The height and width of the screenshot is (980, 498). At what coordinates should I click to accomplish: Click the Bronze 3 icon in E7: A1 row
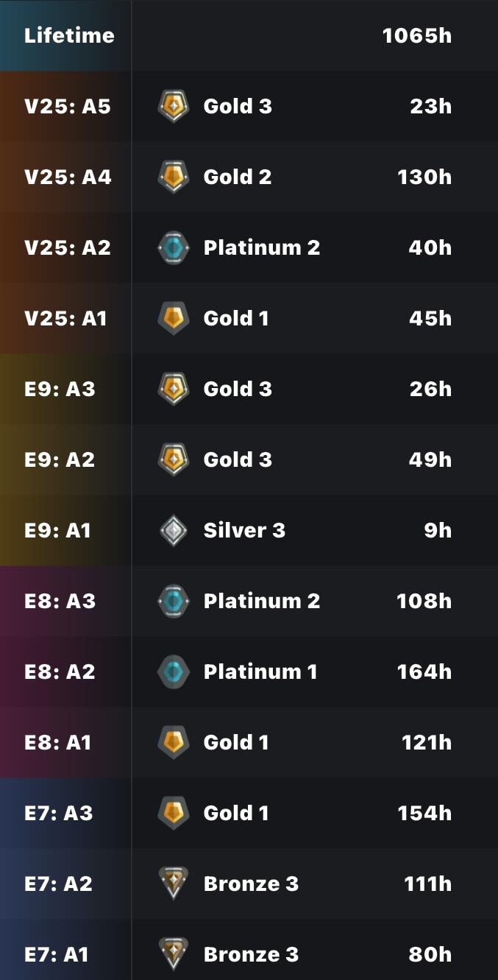174,954
